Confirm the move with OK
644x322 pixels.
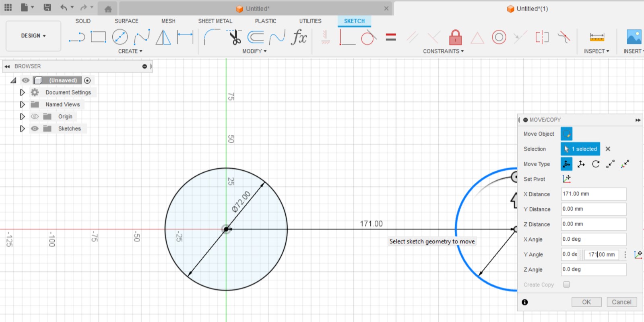point(586,302)
